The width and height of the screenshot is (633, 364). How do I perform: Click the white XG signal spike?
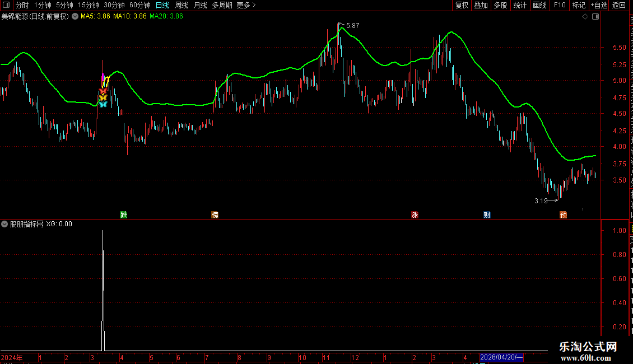[x=103, y=291]
